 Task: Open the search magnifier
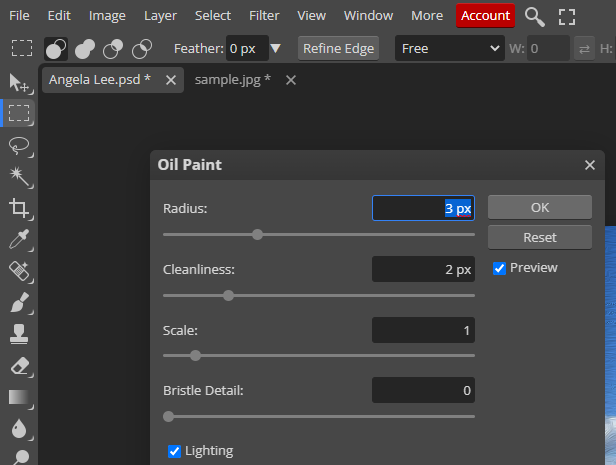point(535,16)
